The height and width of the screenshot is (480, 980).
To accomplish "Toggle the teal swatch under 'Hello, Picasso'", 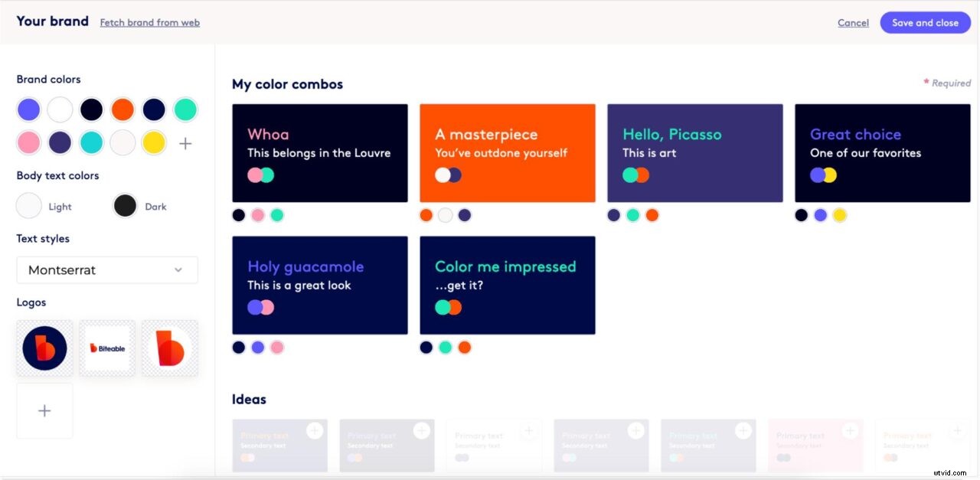I will coord(632,215).
